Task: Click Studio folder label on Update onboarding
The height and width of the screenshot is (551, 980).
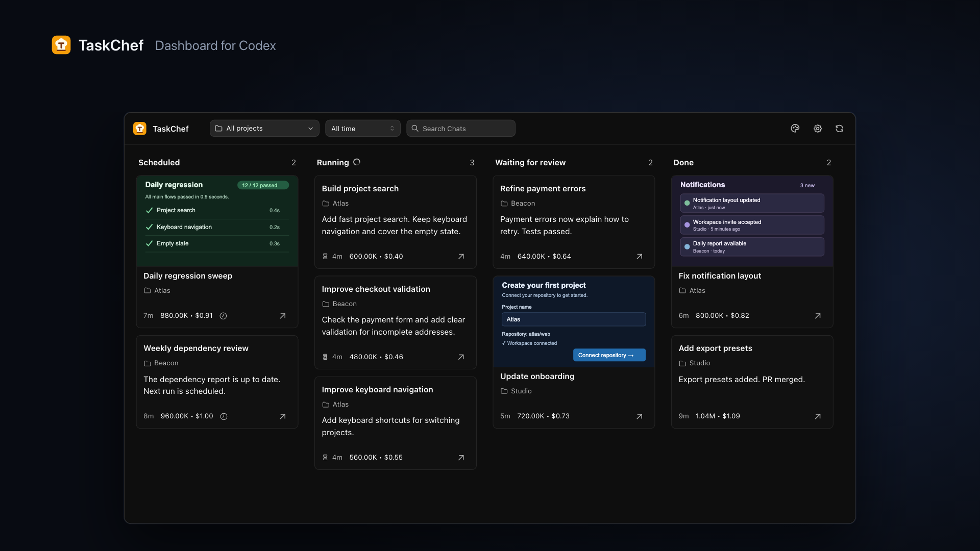Action: pos(516,391)
